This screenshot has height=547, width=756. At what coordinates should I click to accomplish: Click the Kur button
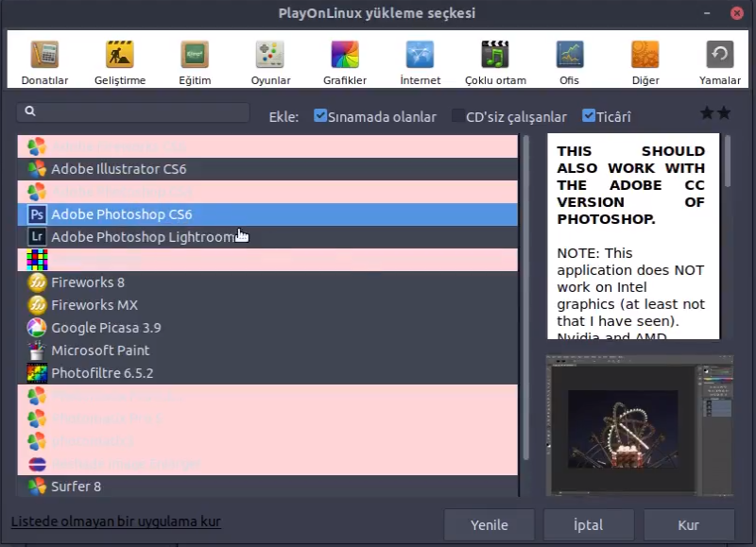(689, 525)
